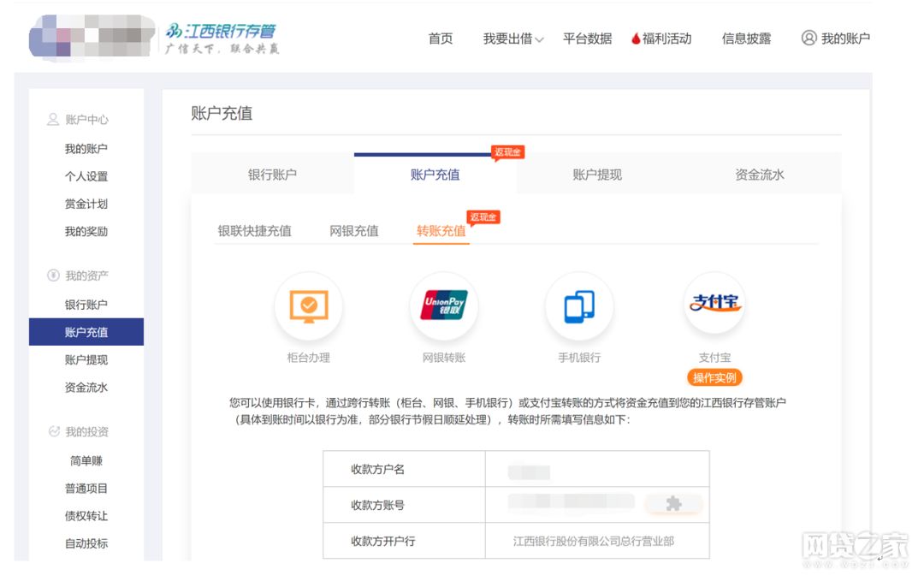Choose the 手机银行 mobile banking icon
Screen dimensions: 924x575
pyautogui.click(x=579, y=305)
